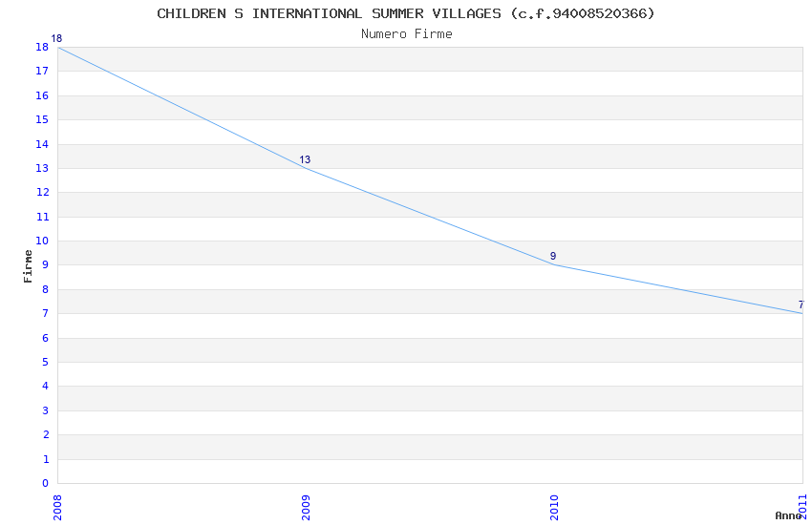
Task: Click the Firme y-axis label
Action: click(x=29, y=265)
